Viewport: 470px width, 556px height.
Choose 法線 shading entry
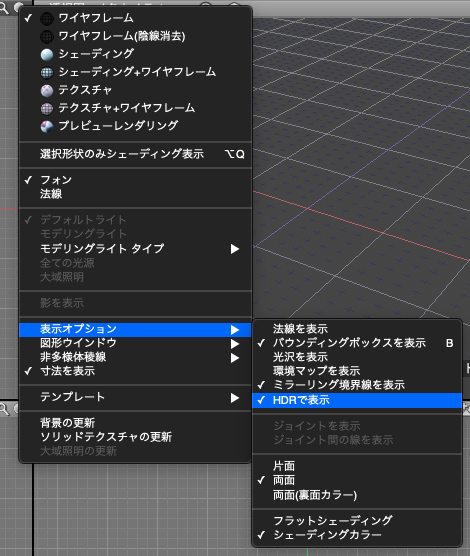pyautogui.click(x=51, y=194)
